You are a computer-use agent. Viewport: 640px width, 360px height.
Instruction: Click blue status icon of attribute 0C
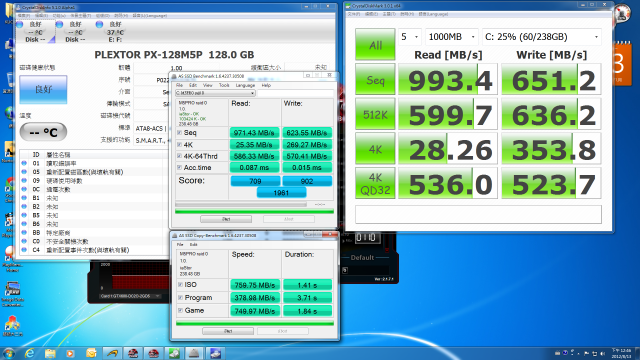[24, 189]
